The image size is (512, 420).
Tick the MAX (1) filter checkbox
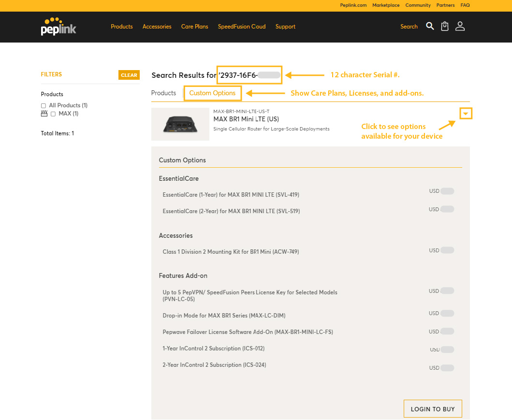(53, 114)
